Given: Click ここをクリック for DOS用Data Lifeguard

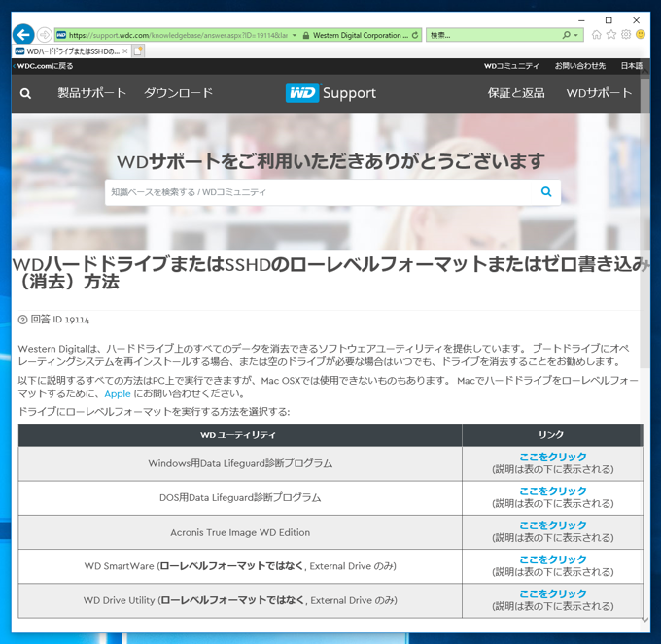Looking at the screenshot, I should point(553,491).
